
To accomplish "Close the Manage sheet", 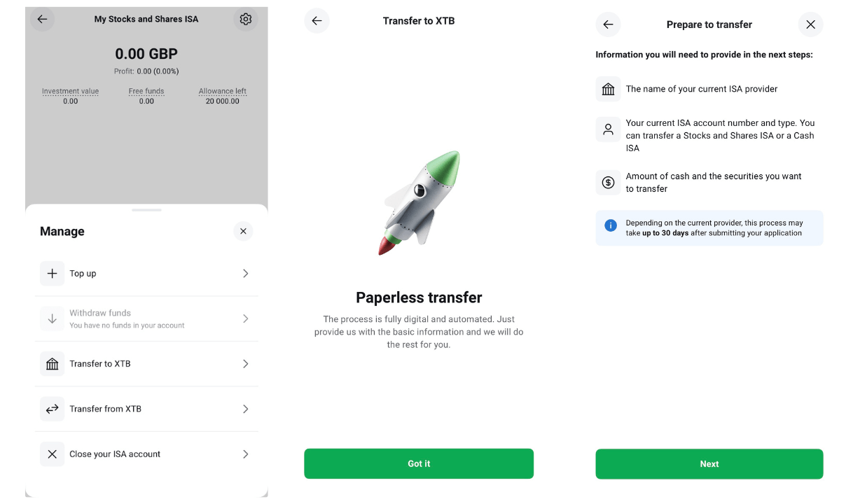I will coord(243,231).
